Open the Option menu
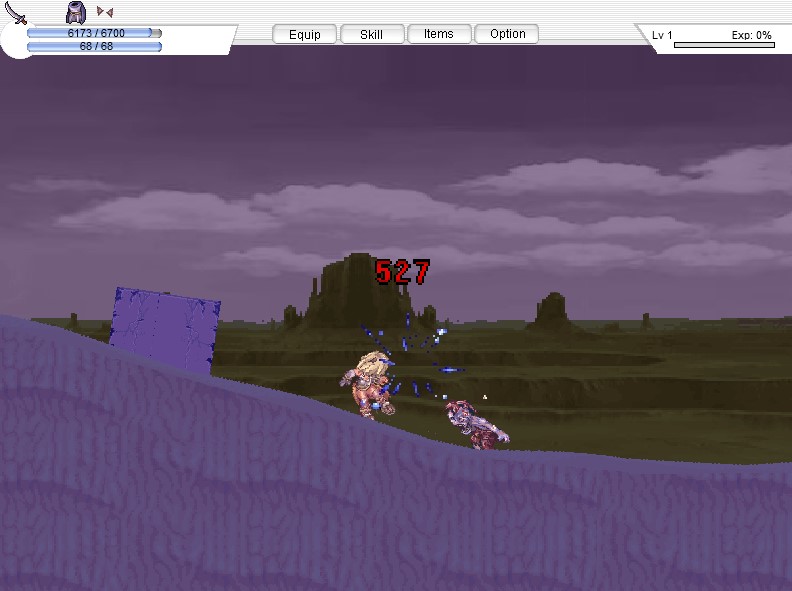The width and height of the screenshot is (792, 591). coord(507,34)
